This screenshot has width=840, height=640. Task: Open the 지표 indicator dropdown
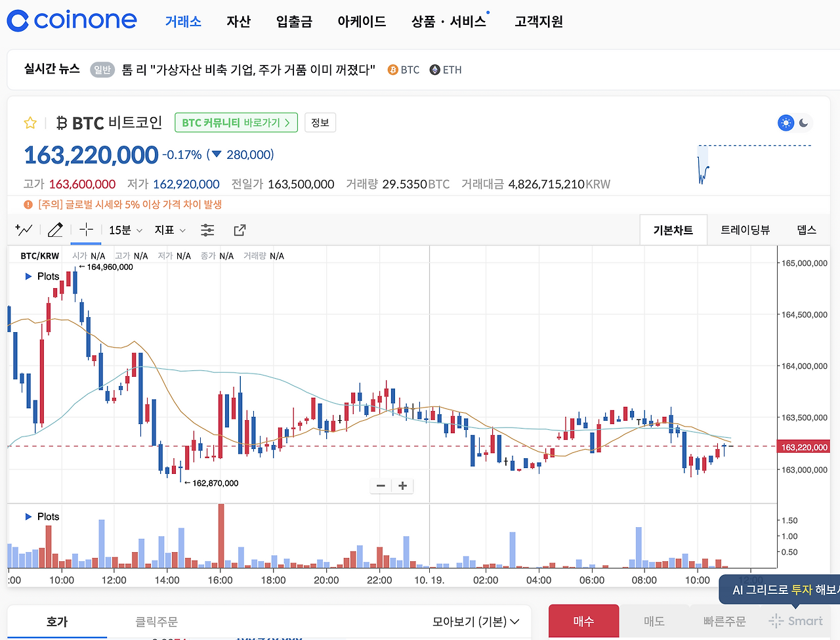click(x=168, y=230)
